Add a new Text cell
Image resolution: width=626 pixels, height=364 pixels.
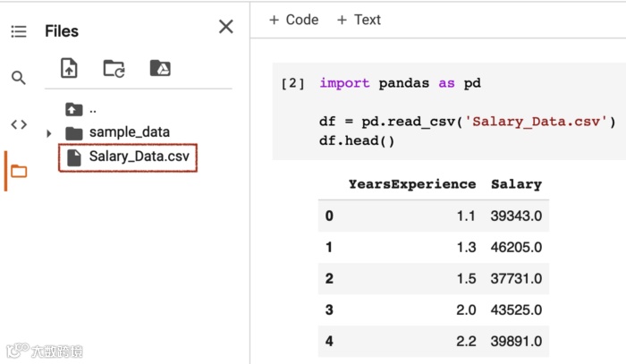click(359, 20)
